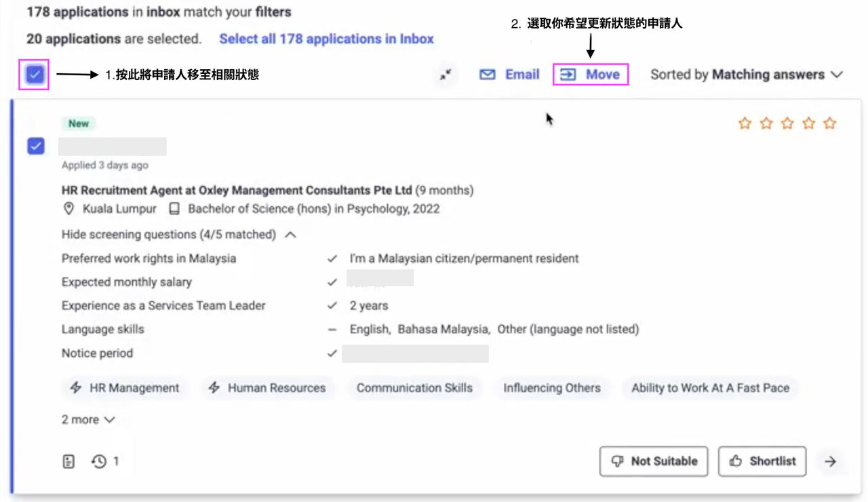Click the HR Management skill tag
This screenshot has height=502, width=868.
[125, 388]
